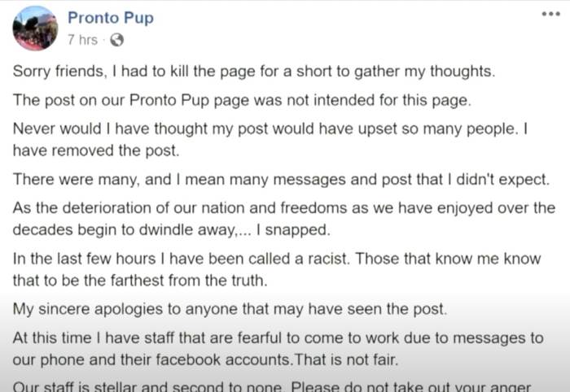Click the line 'There were many, and I mean many'
This screenshot has width=570, height=392.
[x=282, y=180]
